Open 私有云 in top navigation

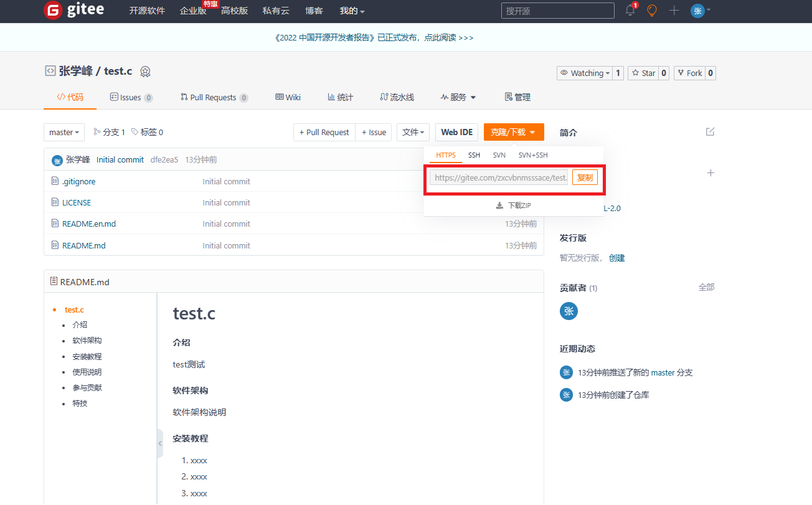coord(276,11)
